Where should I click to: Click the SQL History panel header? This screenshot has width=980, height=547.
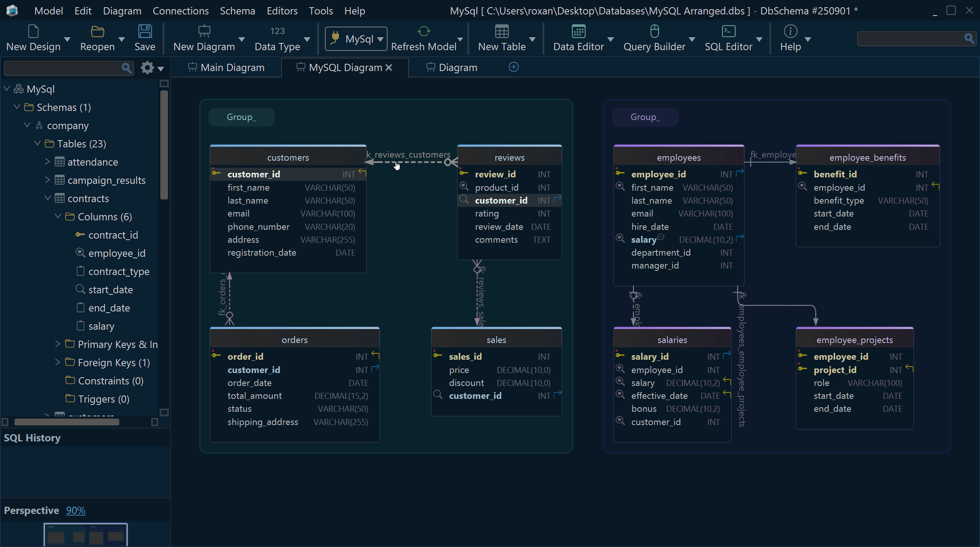pos(85,438)
